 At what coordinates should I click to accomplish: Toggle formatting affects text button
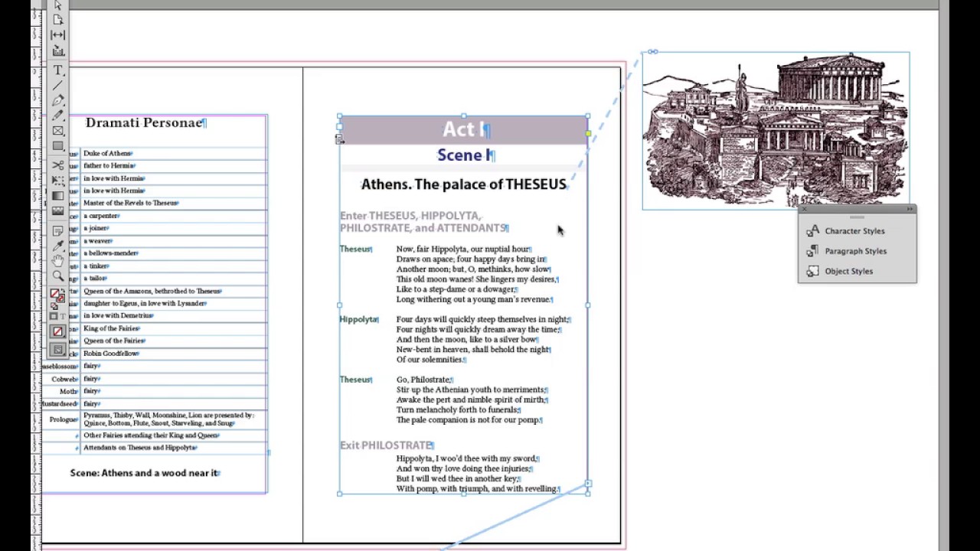63,316
